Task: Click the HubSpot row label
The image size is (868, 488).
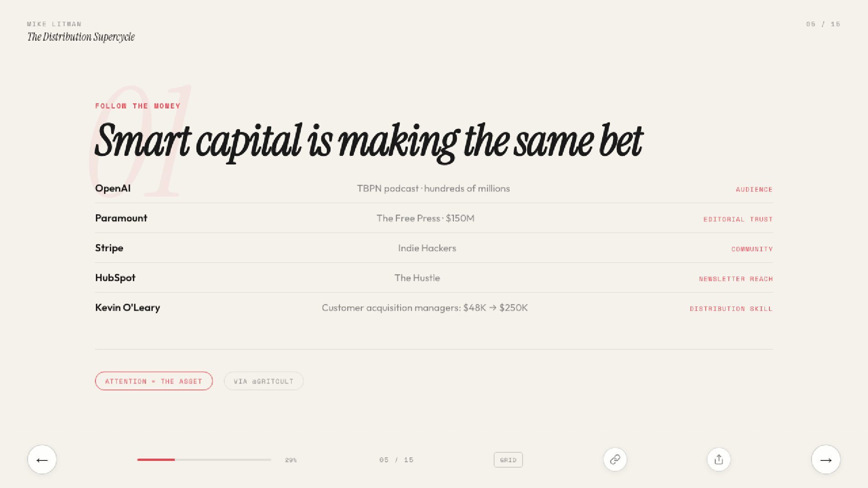Action: (x=115, y=278)
